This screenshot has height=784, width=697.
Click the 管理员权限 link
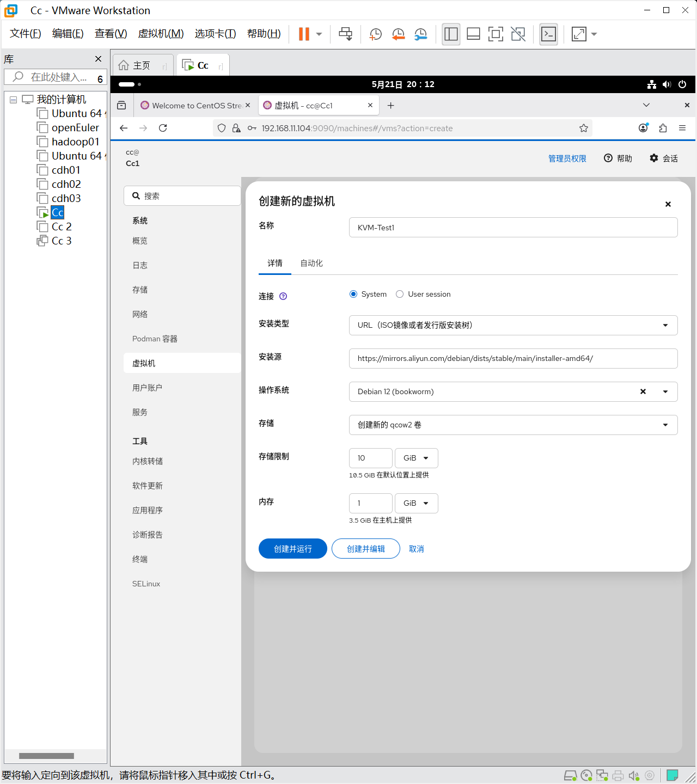[x=567, y=158]
